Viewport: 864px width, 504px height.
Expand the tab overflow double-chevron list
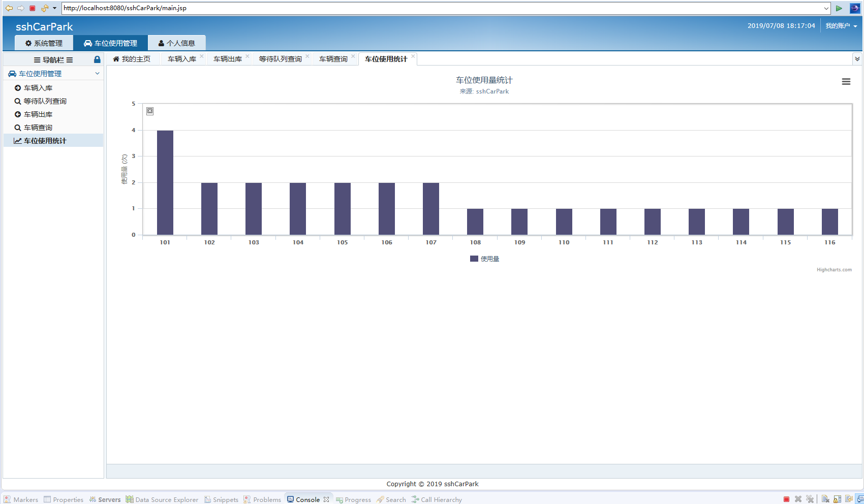[857, 59]
